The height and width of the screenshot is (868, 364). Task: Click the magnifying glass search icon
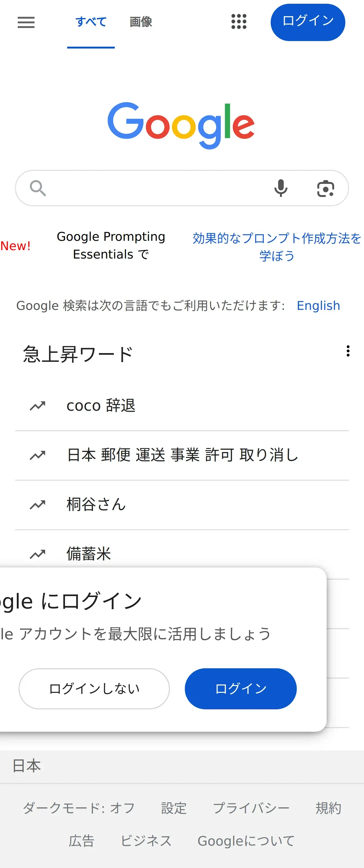[x=38, y=188]
